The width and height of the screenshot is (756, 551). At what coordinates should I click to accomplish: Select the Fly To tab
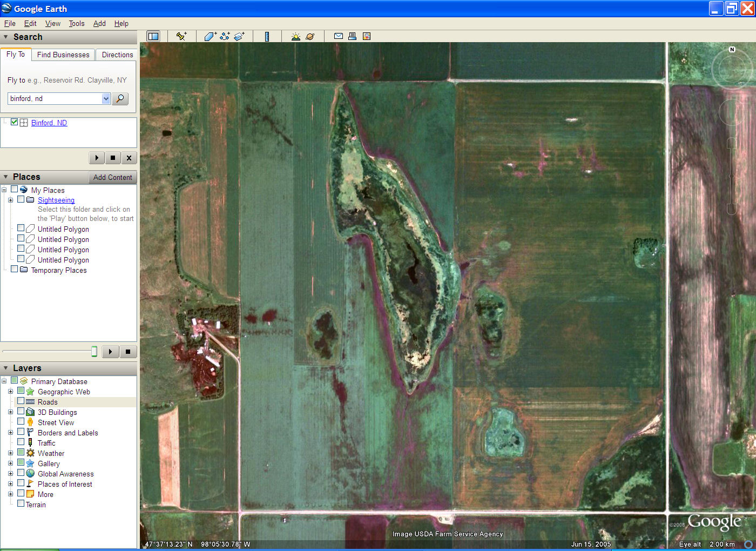(16, 54)
